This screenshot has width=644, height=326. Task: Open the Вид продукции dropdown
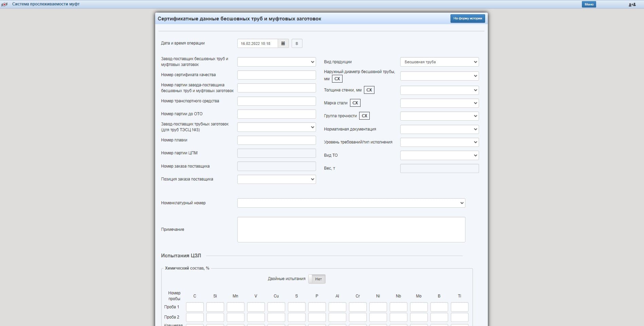click(x=439, y=62)
